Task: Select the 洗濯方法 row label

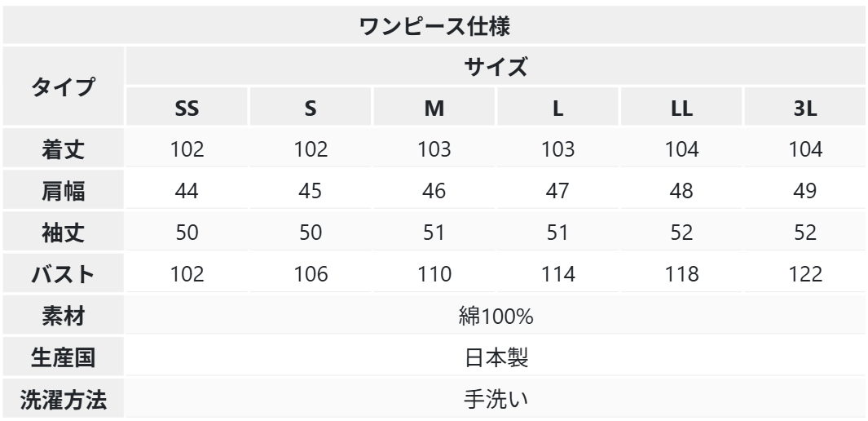Action: coord(63,398)
